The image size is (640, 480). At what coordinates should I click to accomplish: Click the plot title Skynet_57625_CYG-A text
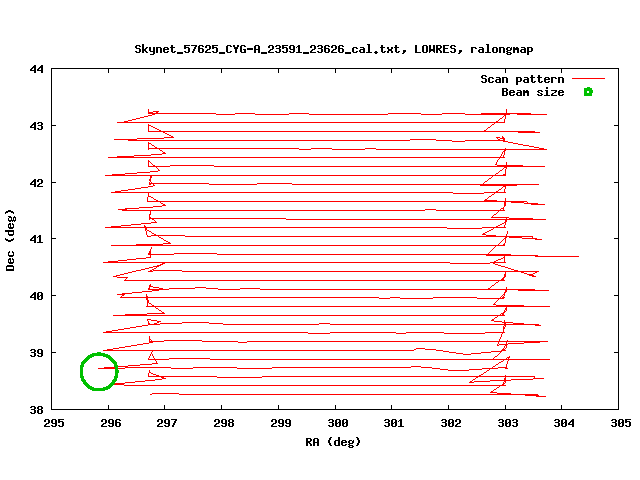click(333, 49)
